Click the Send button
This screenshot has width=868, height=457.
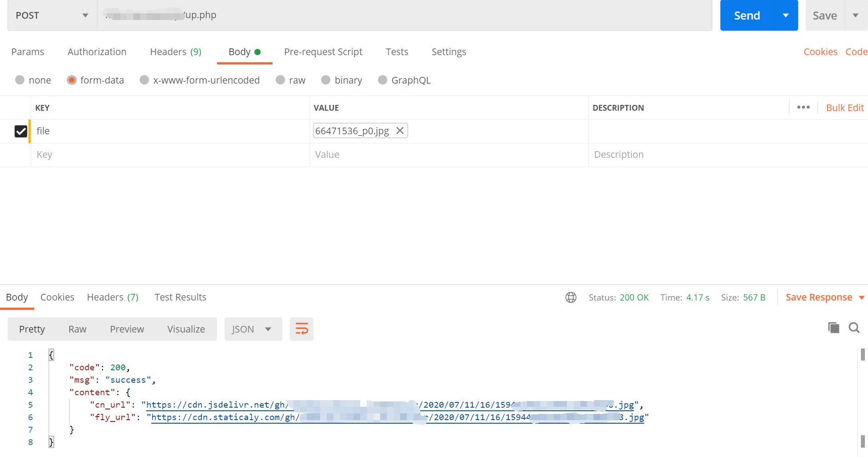click(747, 16)
